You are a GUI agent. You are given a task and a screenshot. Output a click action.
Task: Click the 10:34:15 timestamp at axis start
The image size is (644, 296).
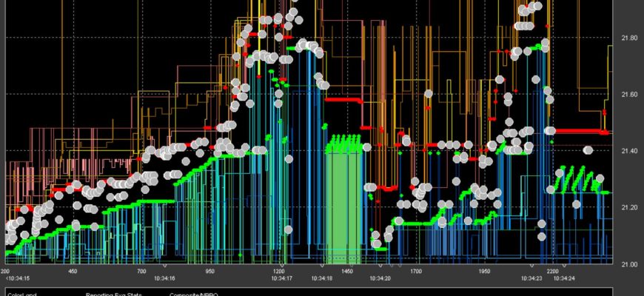(16, 278)
